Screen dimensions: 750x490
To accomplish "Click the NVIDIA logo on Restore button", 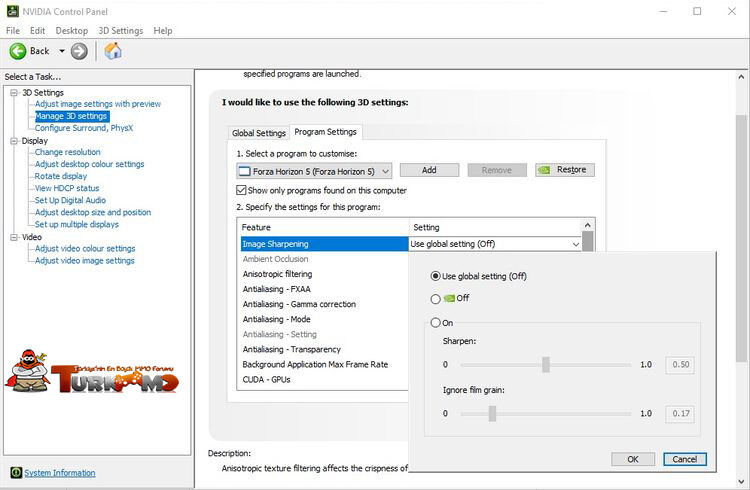I will [x=544, y=170].
